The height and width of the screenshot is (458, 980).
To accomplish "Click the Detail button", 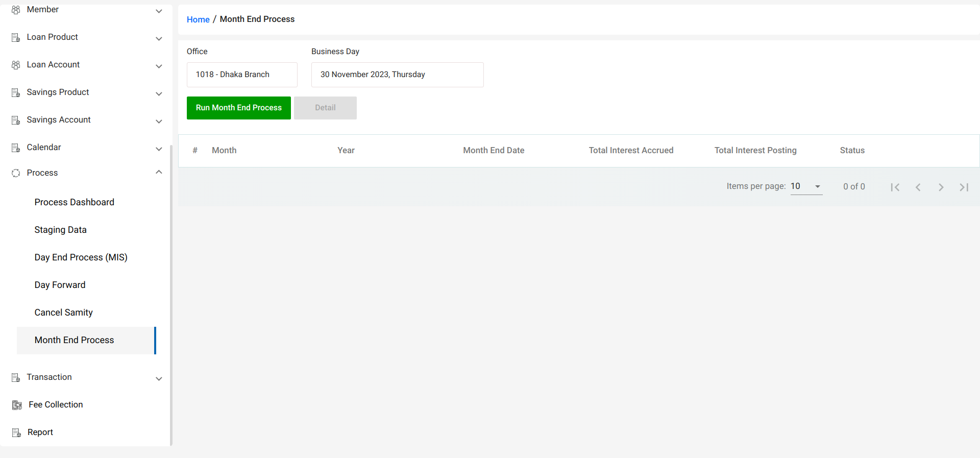I will coord(325,108).
